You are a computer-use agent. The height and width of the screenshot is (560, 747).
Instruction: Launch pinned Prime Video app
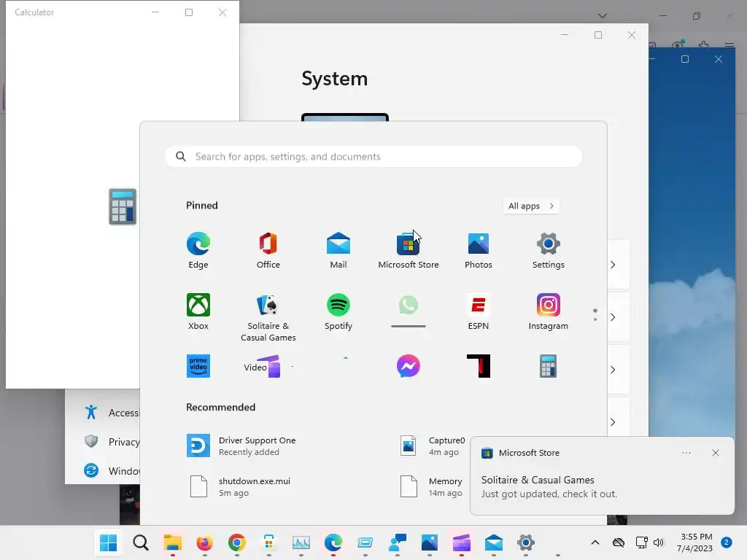pos(198,366)
